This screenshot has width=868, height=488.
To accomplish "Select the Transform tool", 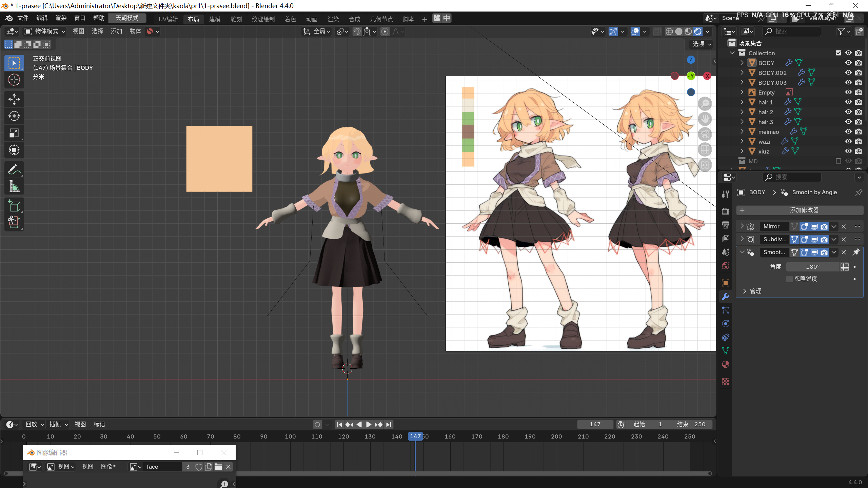I will click(14, 150).
